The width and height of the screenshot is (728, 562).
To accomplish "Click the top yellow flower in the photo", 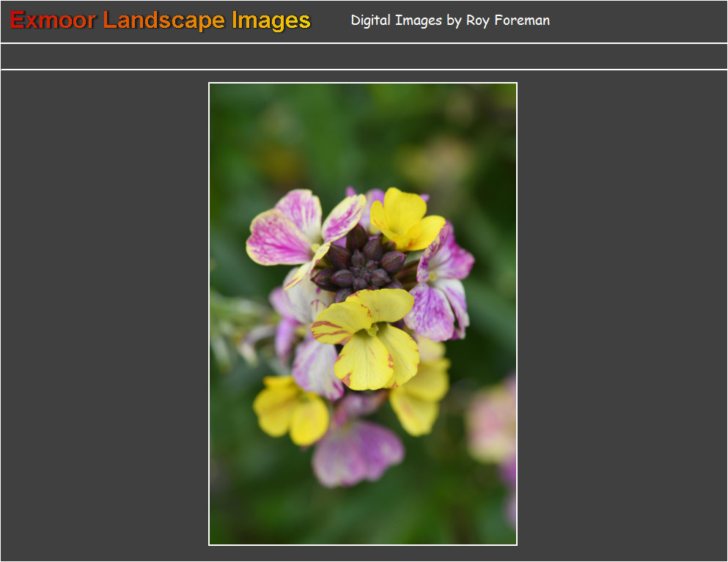I will point(405,218).
